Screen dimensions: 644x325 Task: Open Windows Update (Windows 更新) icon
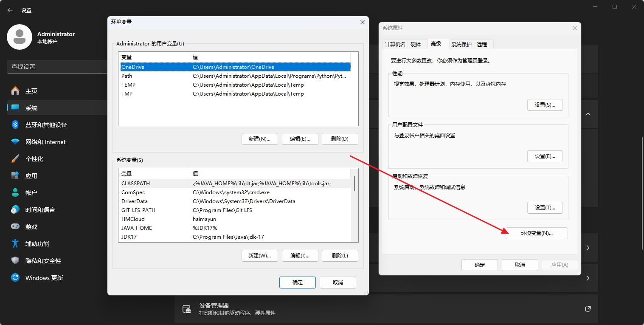pyautogui.click(x=15, y=278)
